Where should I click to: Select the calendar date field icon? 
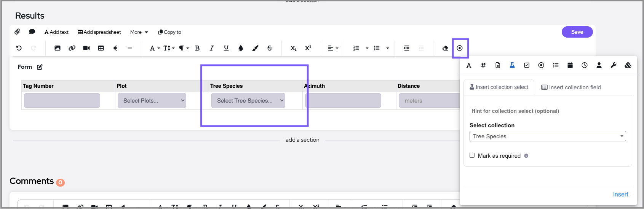[x=570, y=65]
